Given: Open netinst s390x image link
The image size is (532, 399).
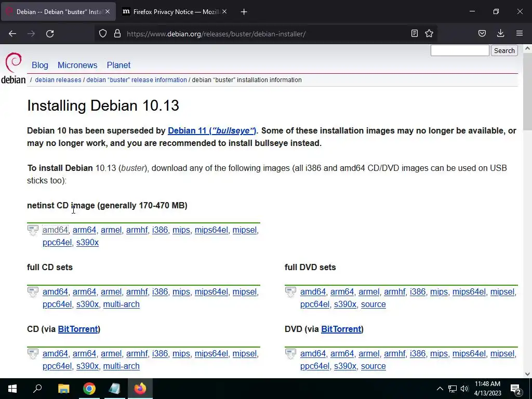Looking at the screenshot, I should [x=87, y=243].
